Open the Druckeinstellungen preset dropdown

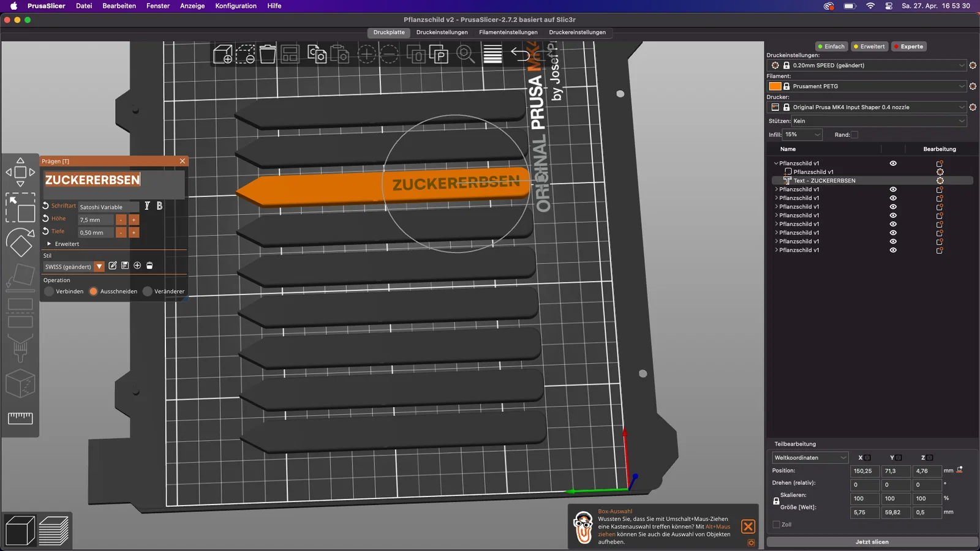867,66
